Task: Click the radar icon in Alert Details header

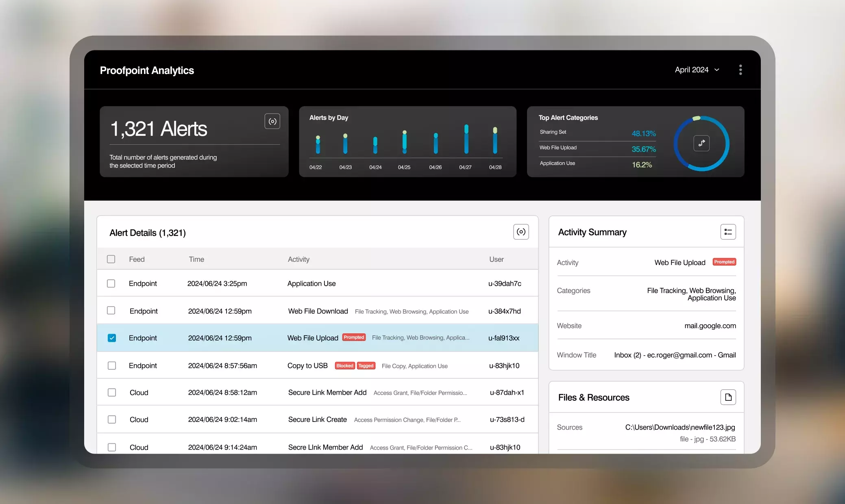Action: coord(521,232)
